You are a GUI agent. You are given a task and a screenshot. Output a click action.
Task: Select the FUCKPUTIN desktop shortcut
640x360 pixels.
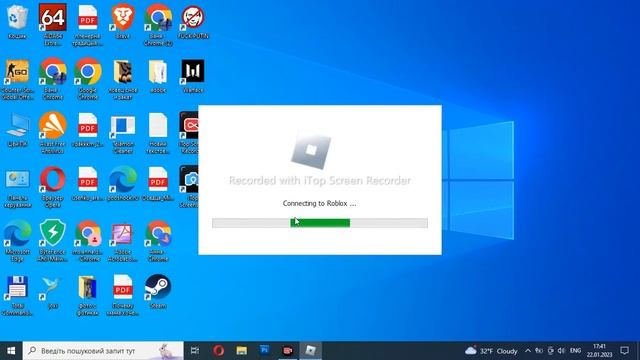(193, 21)
